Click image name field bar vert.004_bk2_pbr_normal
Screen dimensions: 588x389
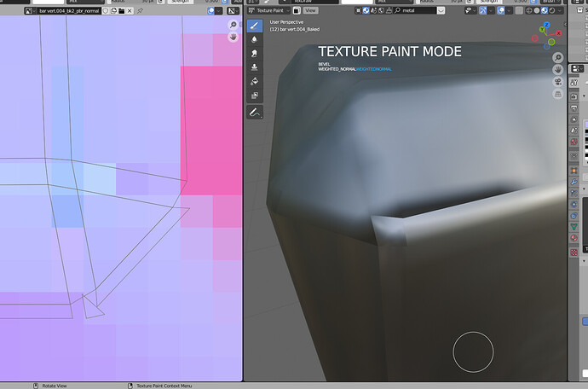69,11
